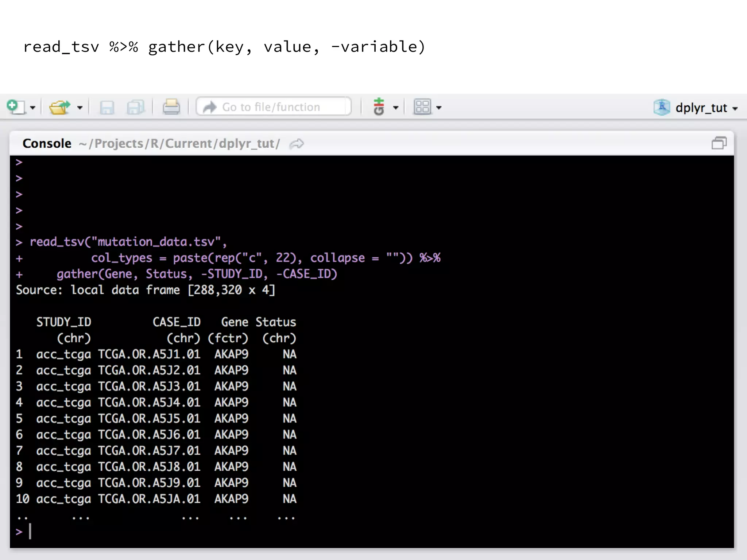Click the read_tsv("mutation_data.tsv", command line
Screen dimensions: 747x560
(x=128, y=242)
